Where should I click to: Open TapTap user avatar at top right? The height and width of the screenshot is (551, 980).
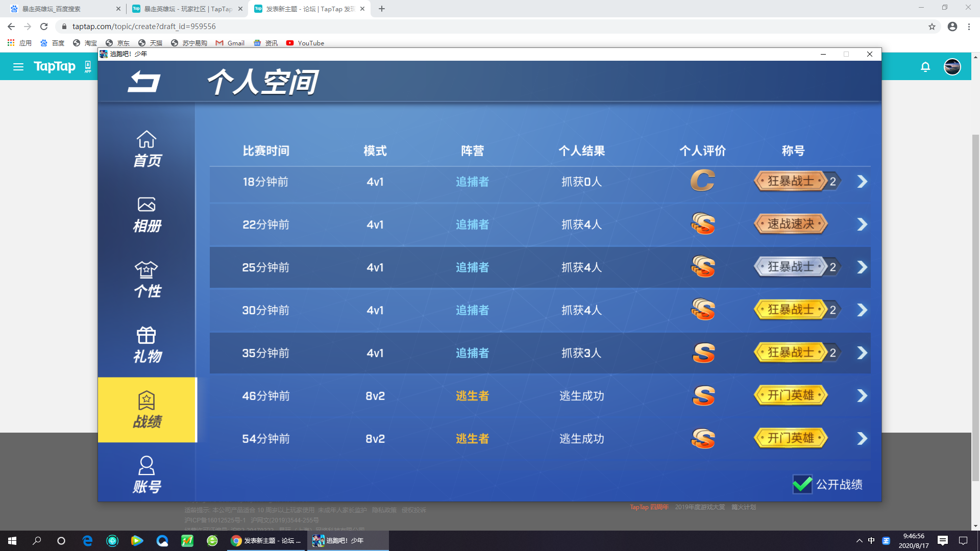[x=952, y=67]
